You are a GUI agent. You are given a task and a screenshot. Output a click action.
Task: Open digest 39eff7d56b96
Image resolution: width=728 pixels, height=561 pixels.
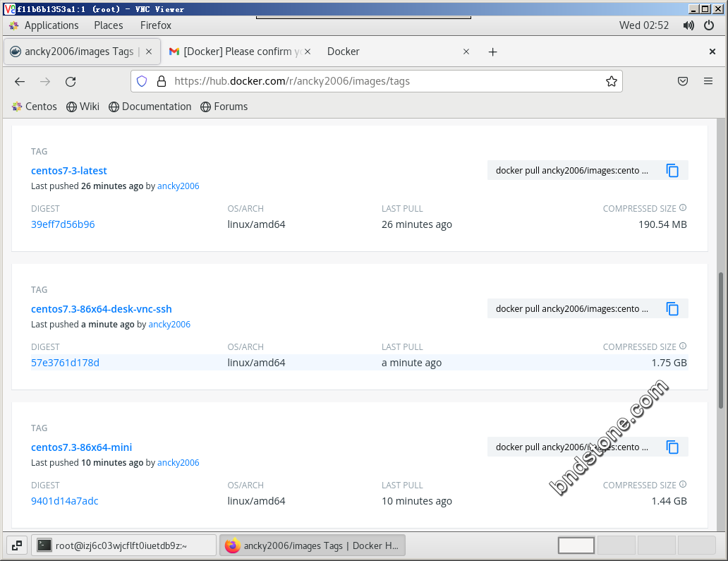point(63,224)
